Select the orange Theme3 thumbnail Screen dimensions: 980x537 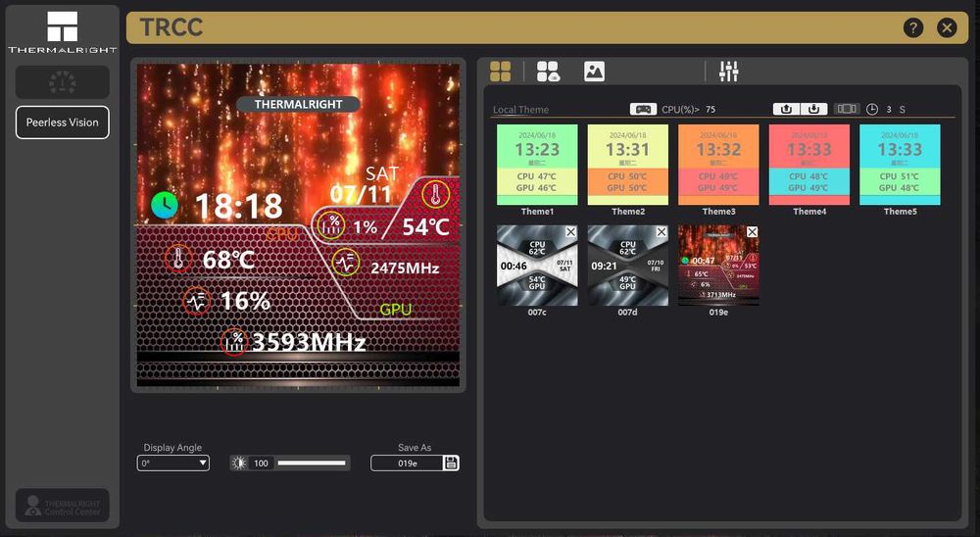coord(718,165)
